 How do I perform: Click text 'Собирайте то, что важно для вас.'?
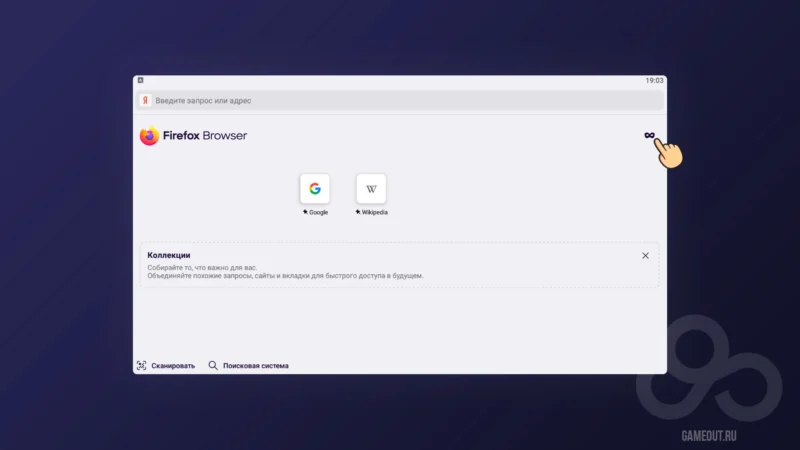(x=202, y=267)
